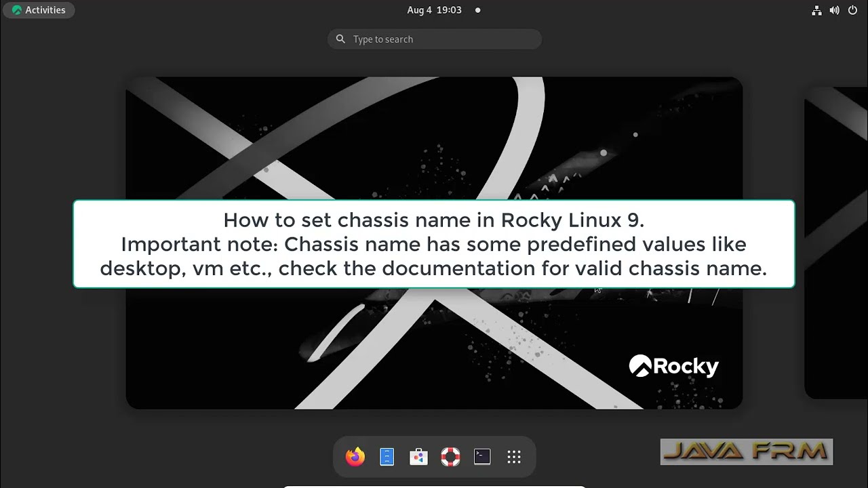
Task: Select the main workspace thumbnail
Action: (434, 243)
